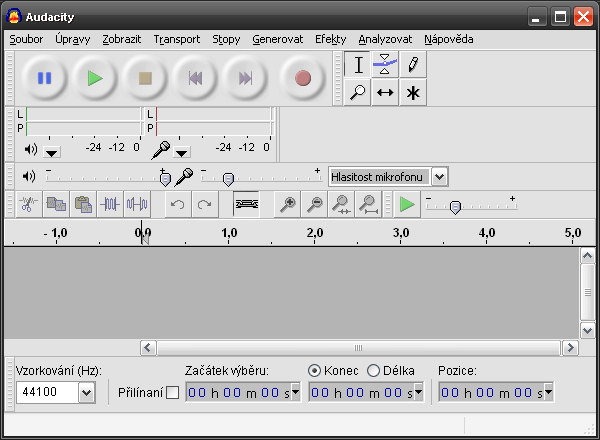
Task: Click the Stop transport button
Action: (x=145, y=78)
